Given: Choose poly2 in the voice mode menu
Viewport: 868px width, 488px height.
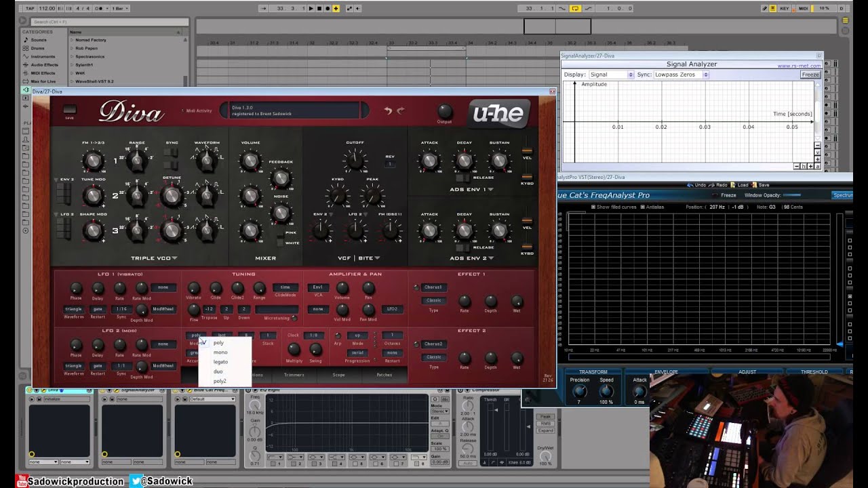Looking at the screenshot, I should [220, 381].
